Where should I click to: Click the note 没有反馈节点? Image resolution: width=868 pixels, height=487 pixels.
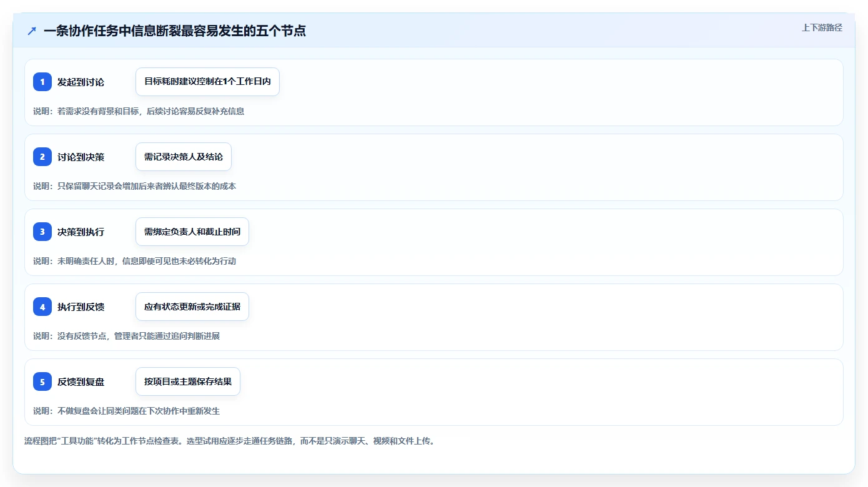click(x=127, y=336)
